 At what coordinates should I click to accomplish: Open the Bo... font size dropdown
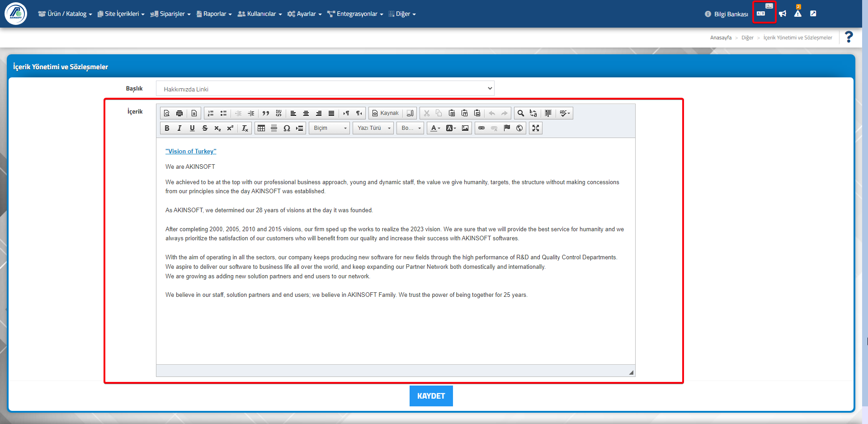tap(410, 128)
